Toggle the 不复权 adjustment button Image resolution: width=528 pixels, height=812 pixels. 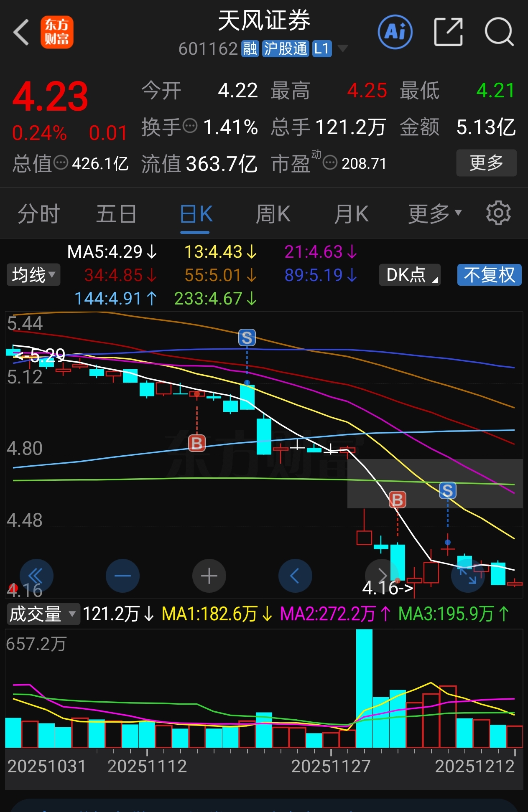coord(489,275)
